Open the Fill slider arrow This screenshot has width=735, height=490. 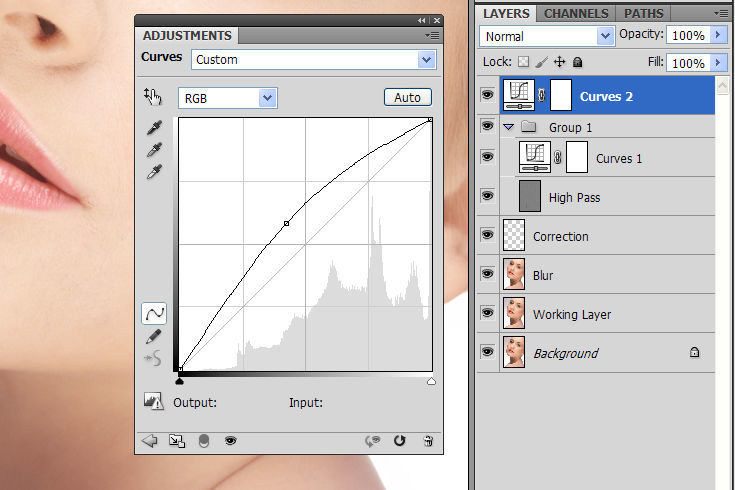tap(719, 62)
